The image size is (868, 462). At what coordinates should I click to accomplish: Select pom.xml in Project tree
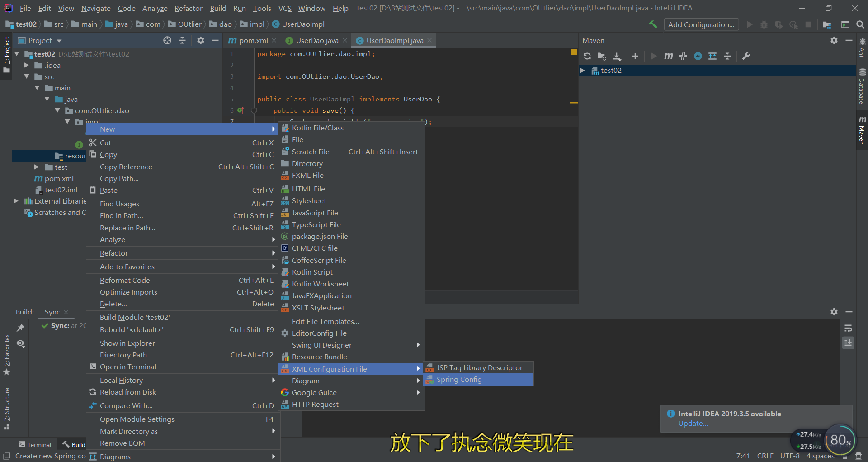59,178
